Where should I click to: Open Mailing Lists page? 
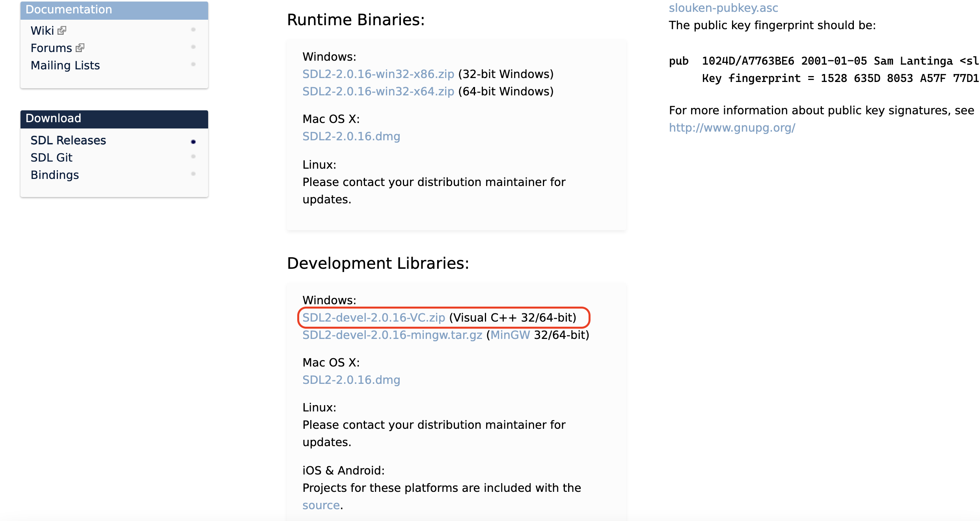(x=65, y=65)
